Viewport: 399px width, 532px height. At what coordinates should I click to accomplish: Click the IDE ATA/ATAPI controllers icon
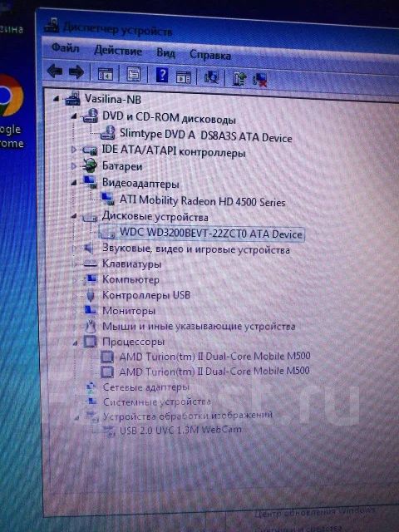[x=90, y=150]
